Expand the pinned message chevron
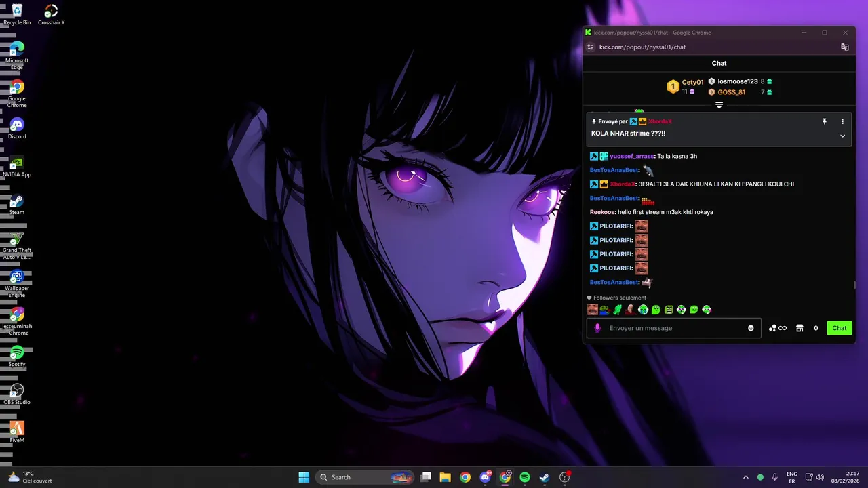Viewport: 868px width, 488px height. click(x=843, y=136)
